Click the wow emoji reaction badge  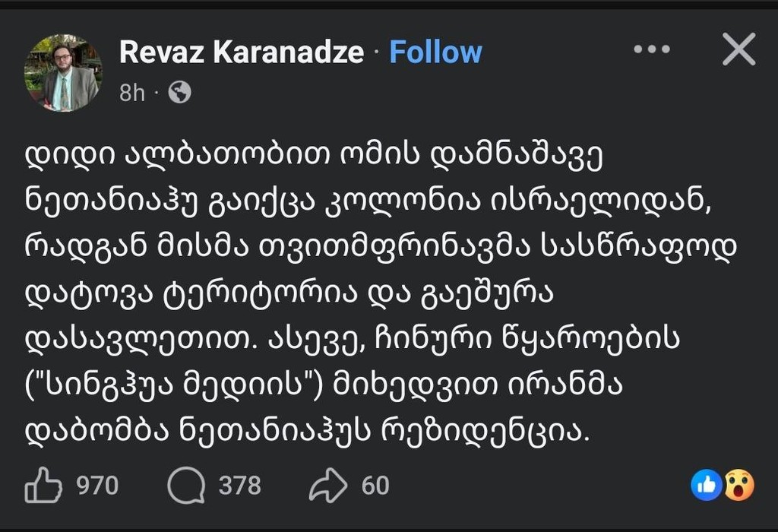[x=738, y=485]
